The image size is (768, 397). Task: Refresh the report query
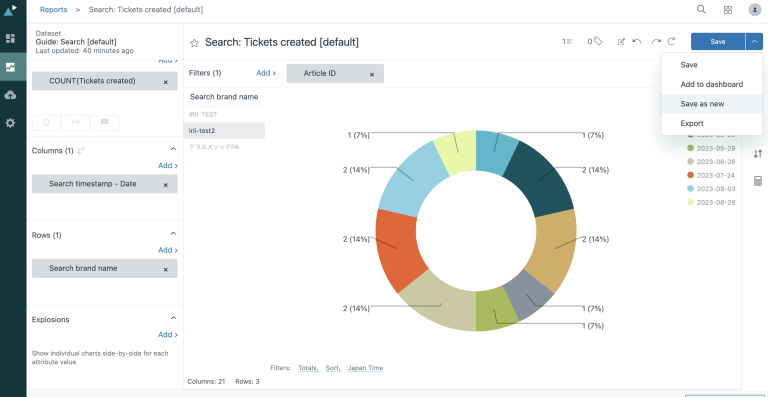tap(672, 42)
